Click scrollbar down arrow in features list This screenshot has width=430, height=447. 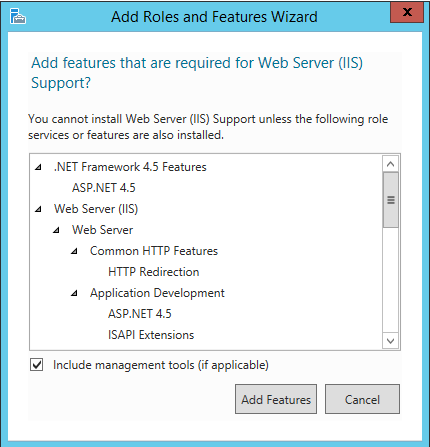pos(391,341)
